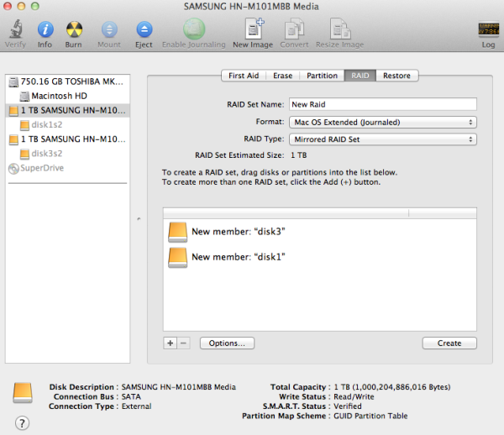Click 'SAMSUNG HN-M101MBB Media' disk description text
This screenshot has height=435, width=504.
pyautogui.click(x=179, y=387)
